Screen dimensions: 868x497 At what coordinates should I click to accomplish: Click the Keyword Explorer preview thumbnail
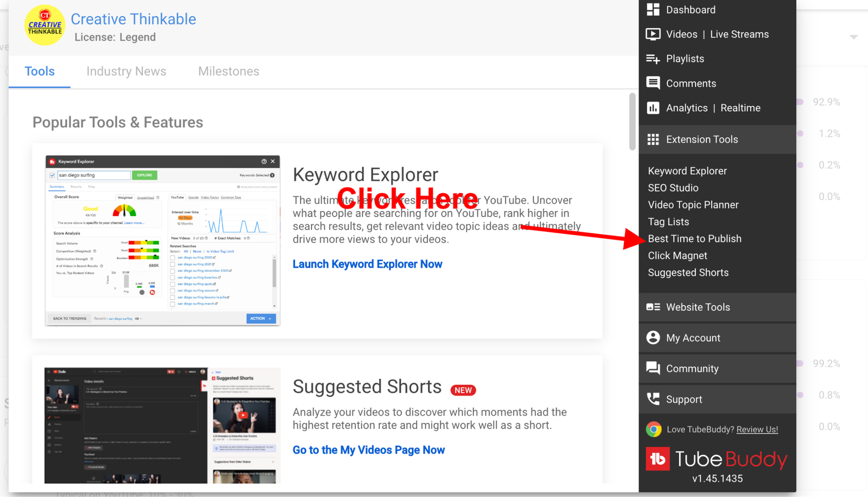click(x=163, y=241)
